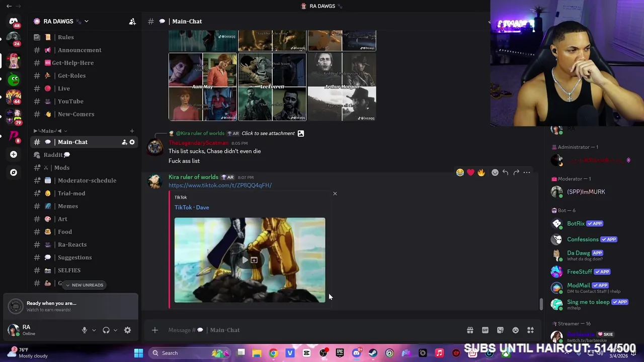This screenshot has width=644, height=362.
Task: Click the Arthur Morgan collage image
Action: click(x=342, y=87)
